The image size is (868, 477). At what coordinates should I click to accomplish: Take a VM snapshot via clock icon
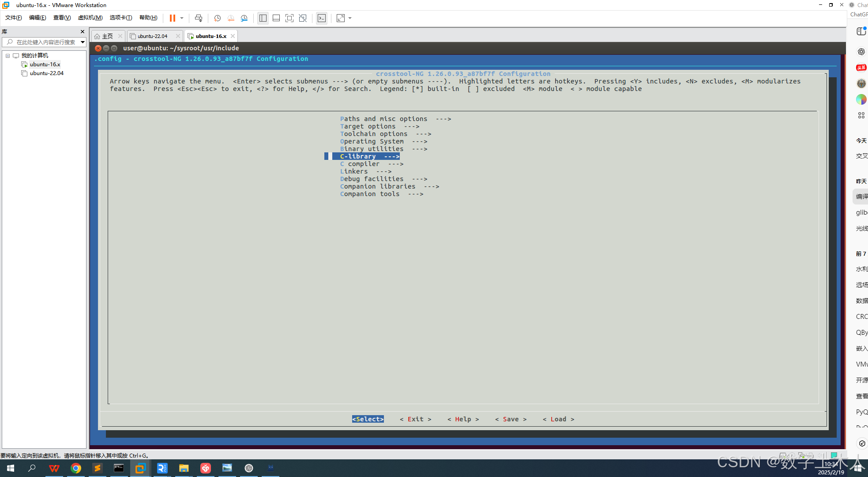(x=217, y=18)
